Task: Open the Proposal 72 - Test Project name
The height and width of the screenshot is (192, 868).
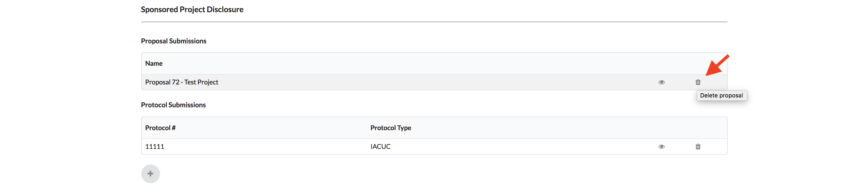Action: coord(182,82)
